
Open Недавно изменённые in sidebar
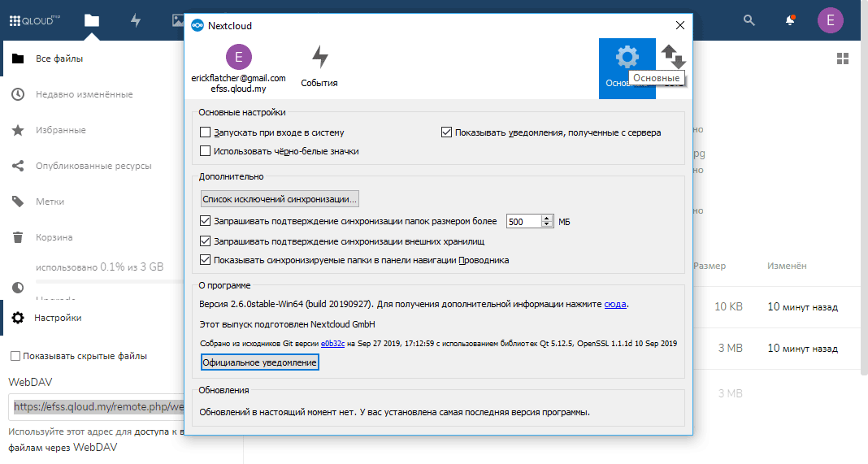click(85, 94)
